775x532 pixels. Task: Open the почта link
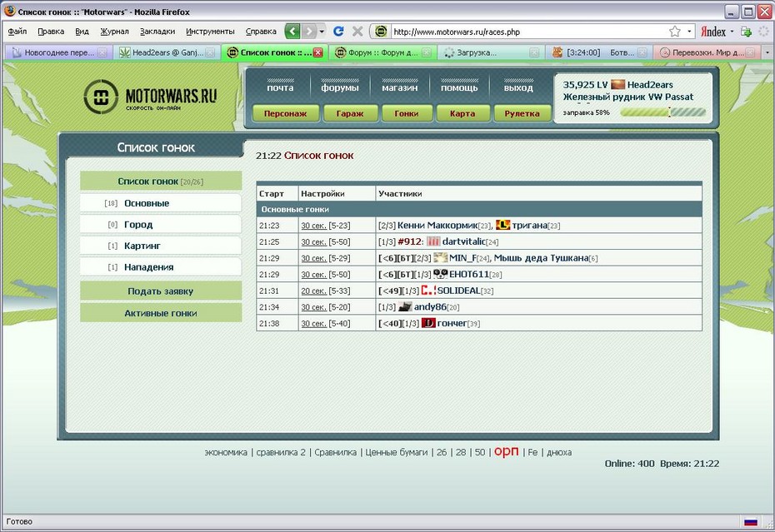(x=280, y=87)
